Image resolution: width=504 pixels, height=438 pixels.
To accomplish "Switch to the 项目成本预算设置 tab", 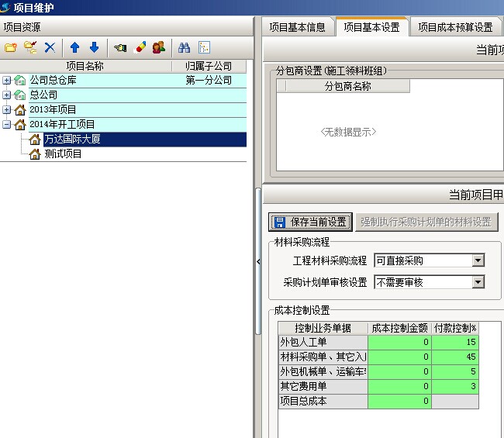I will click(x=455, y=27).
